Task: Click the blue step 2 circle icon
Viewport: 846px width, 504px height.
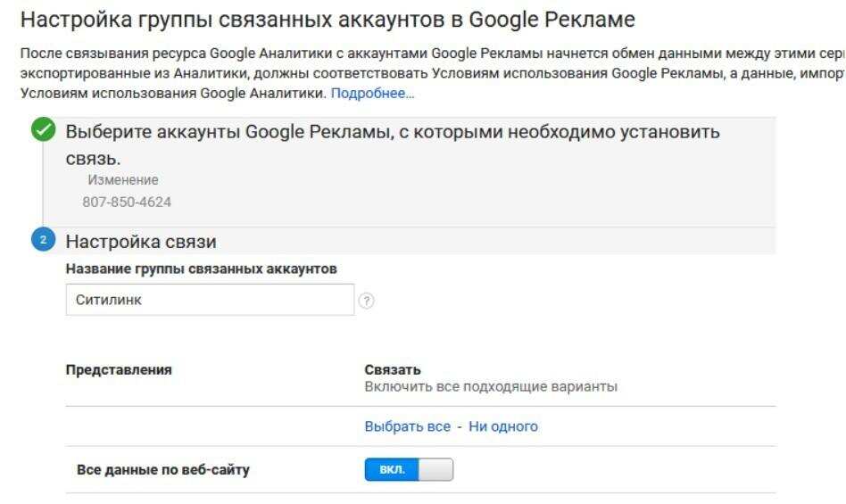Action: (43, 241)
